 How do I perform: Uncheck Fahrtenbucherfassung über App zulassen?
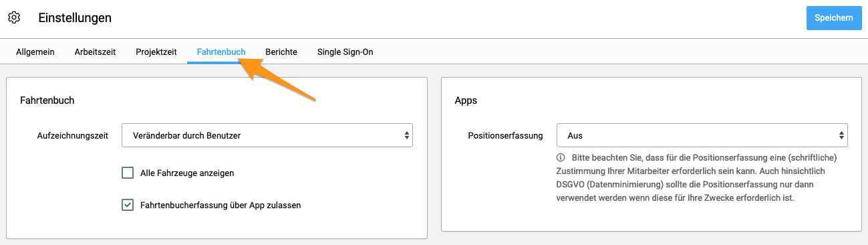pyautogui.click(x=128, y=205)
